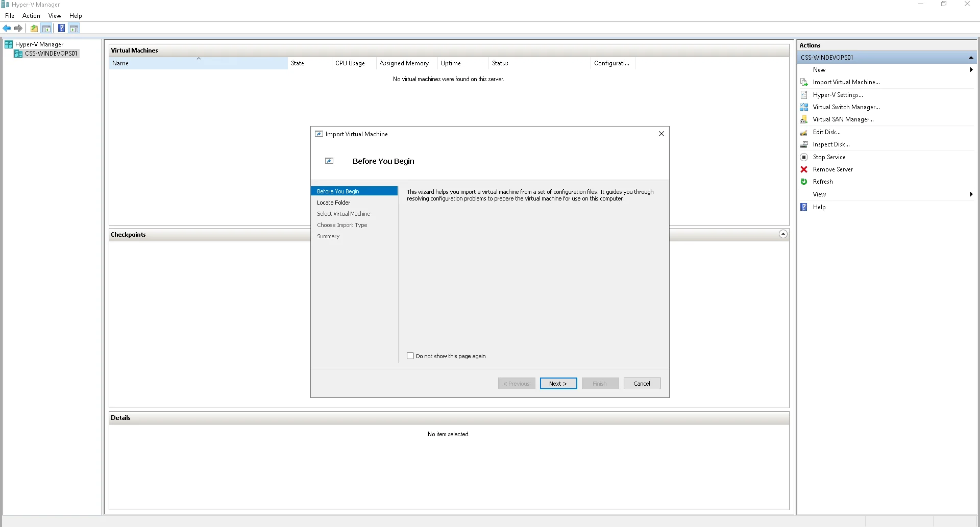Click Configuration column header

[613, 63]
